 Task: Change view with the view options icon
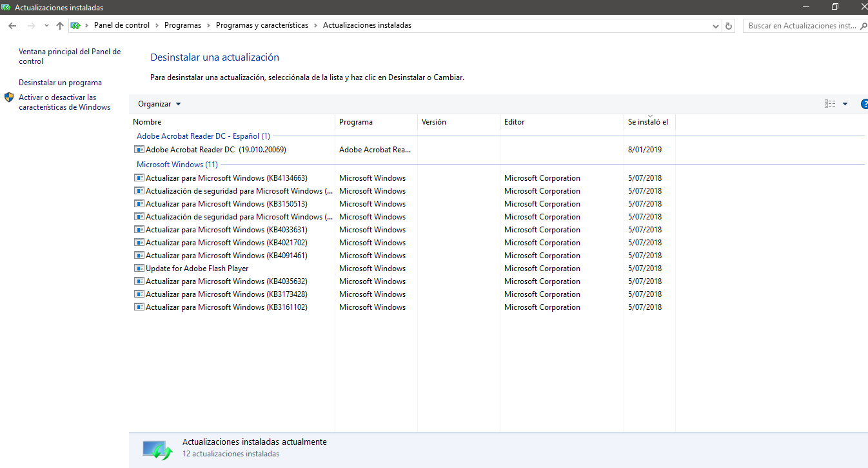tap(830, 104)
